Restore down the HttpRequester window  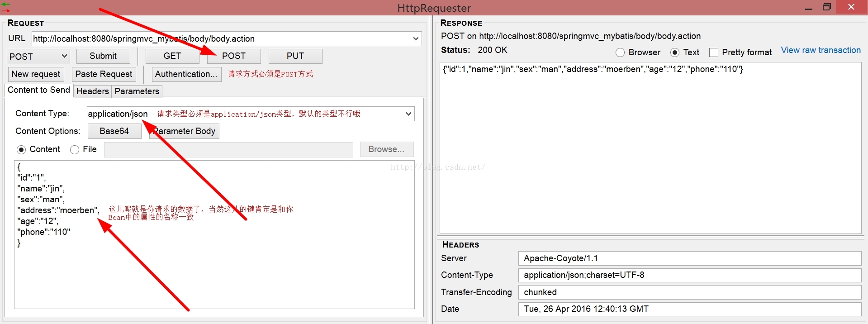pyautogui.click(x=826, y=7)
